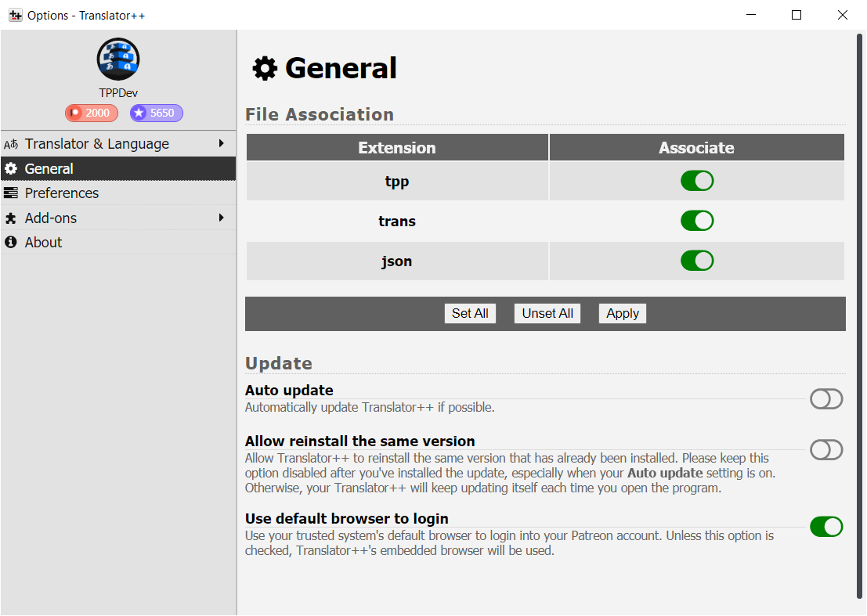Click the json extension cell

click(x=397, y=261)
